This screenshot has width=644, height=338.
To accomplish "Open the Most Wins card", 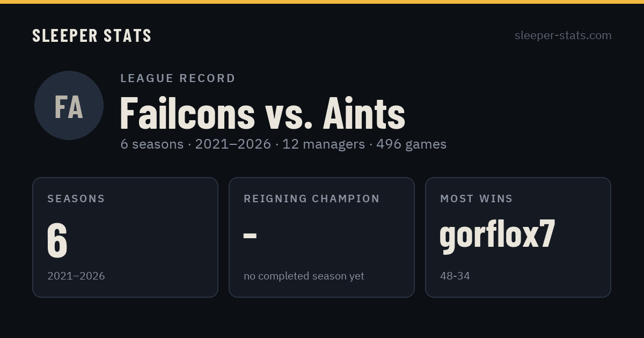I will pyautogui.click(x=518, y=237).
